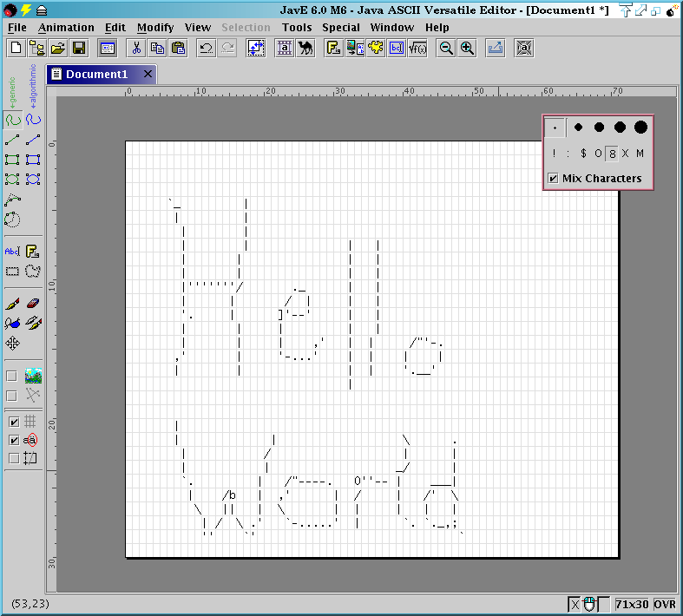Pick the '$' brush character
Screen dimensions: 683x616
(x=583, y=154)
